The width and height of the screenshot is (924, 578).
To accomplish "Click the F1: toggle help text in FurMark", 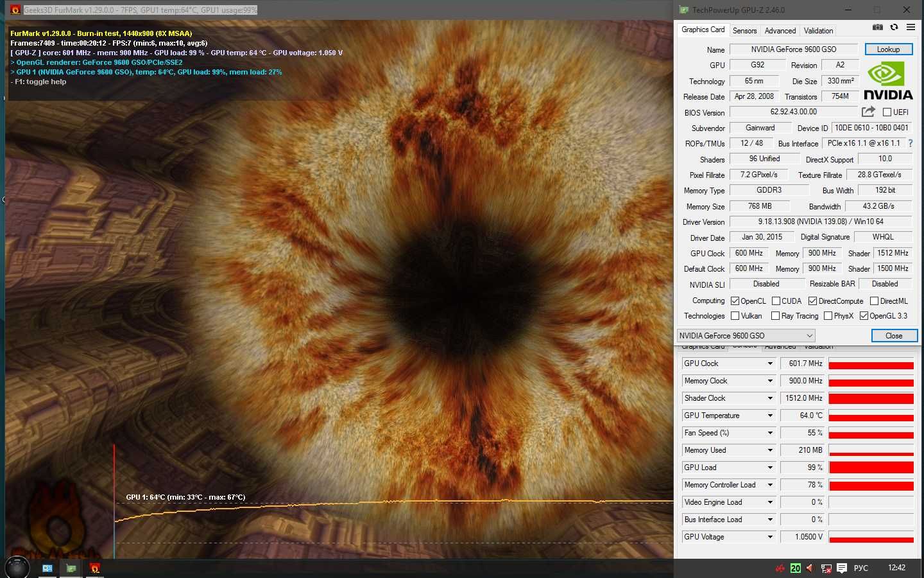I will (x=38, y=82).
